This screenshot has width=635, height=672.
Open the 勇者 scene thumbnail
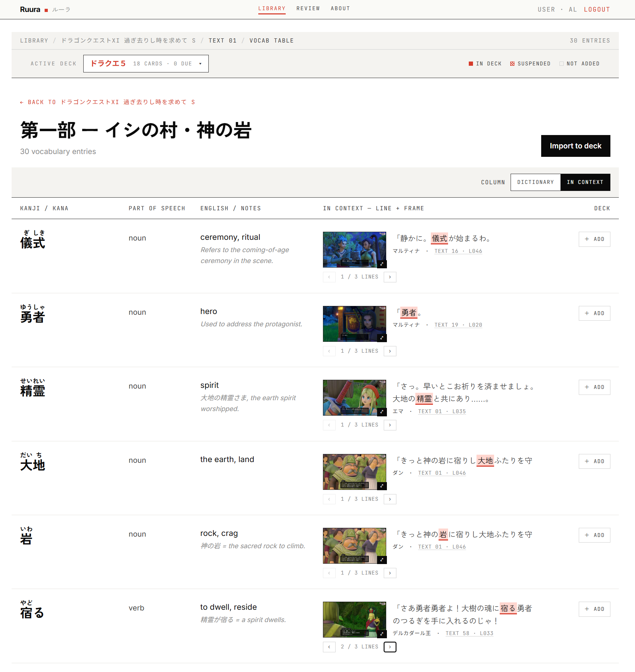pyautogui.click(x=355, y=324)
